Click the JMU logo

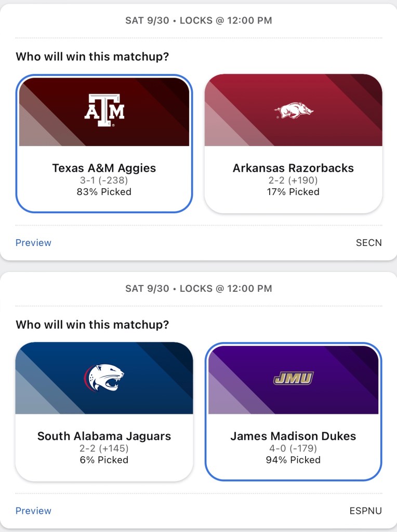[x=294, y=378]
